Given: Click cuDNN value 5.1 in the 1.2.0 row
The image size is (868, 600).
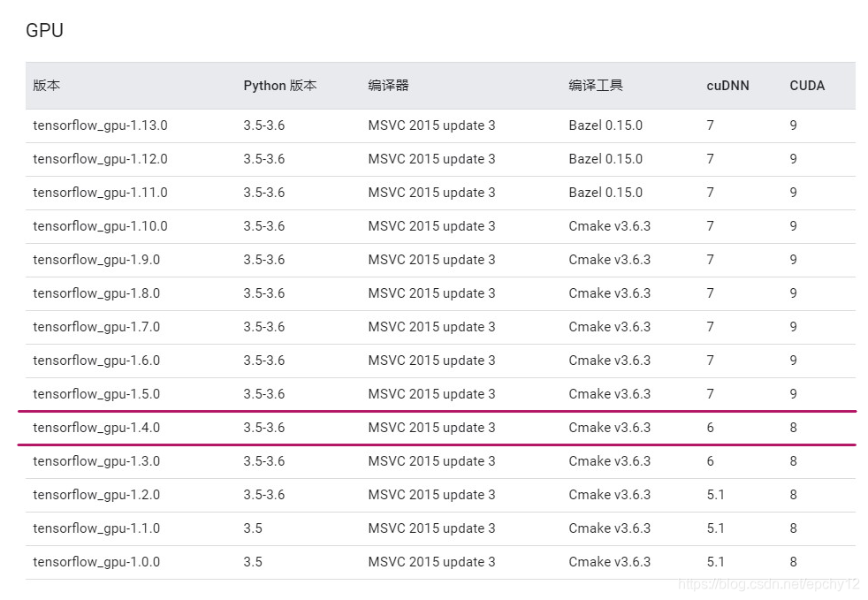Looking at the screenshot, I should pyautogui.click(x=715, y=495).
